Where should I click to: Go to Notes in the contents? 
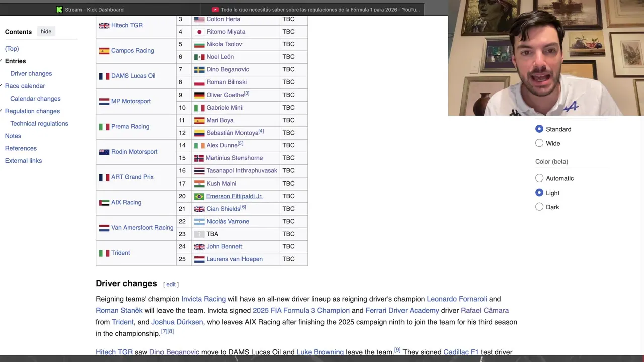tap(13, 136)
